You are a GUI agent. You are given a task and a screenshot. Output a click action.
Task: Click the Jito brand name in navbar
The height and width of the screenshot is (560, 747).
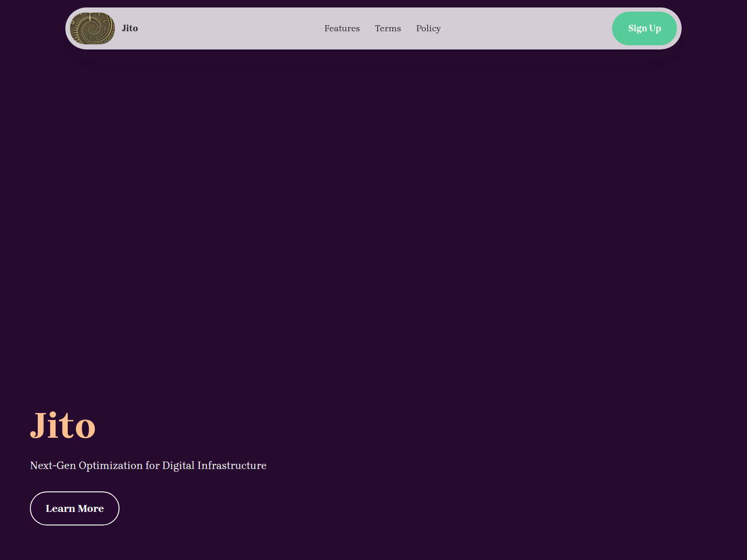130,28
